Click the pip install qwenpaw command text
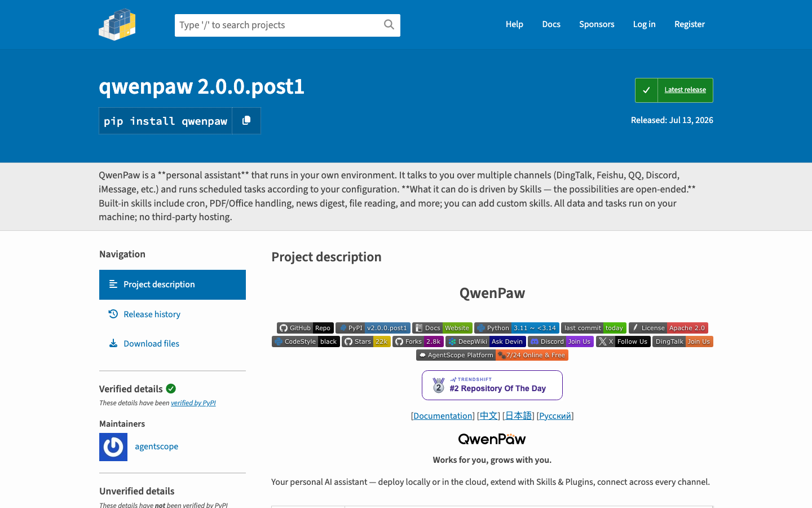The image size is (812, 508). tap(165, 121)
